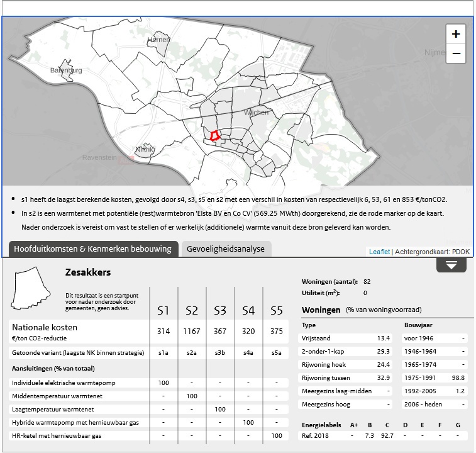
Task: Click Laagtemperatuur warmtenet row label
Action: (53, 409)
